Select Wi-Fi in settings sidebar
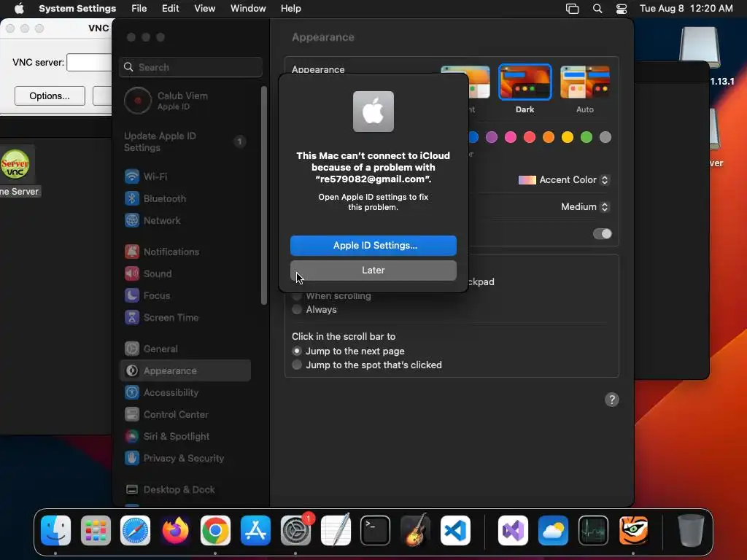The image size is (747, 560). [x=185, y=176]
